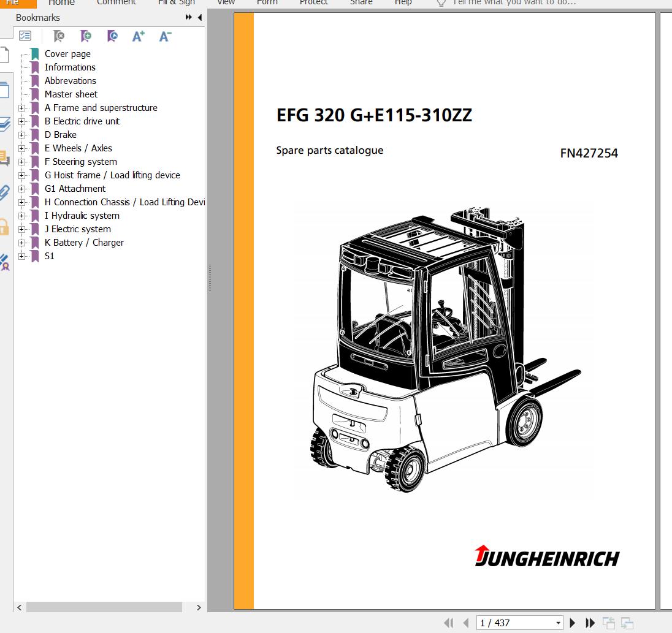Expand the D Brake bookmark node

[21, 135]
